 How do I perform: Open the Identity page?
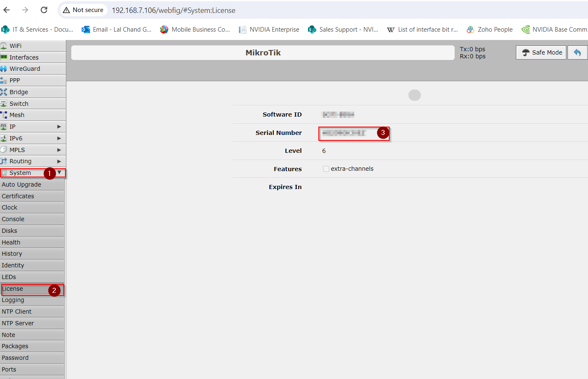(32, 265)
